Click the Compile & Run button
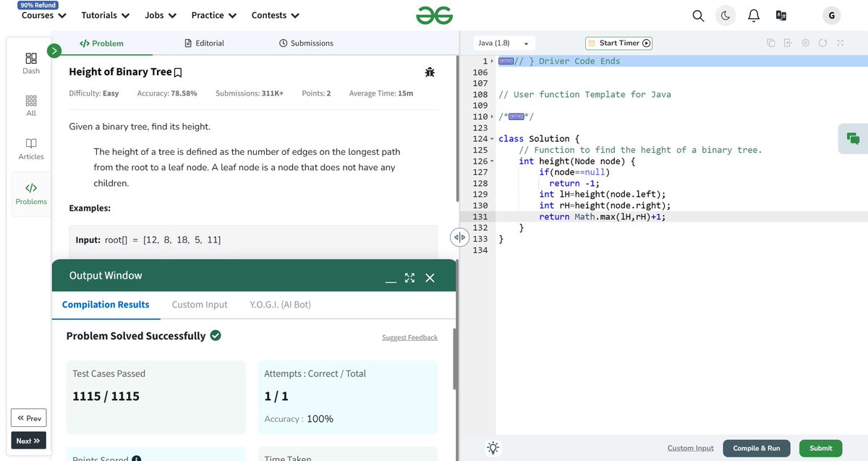 pos(757,448)
